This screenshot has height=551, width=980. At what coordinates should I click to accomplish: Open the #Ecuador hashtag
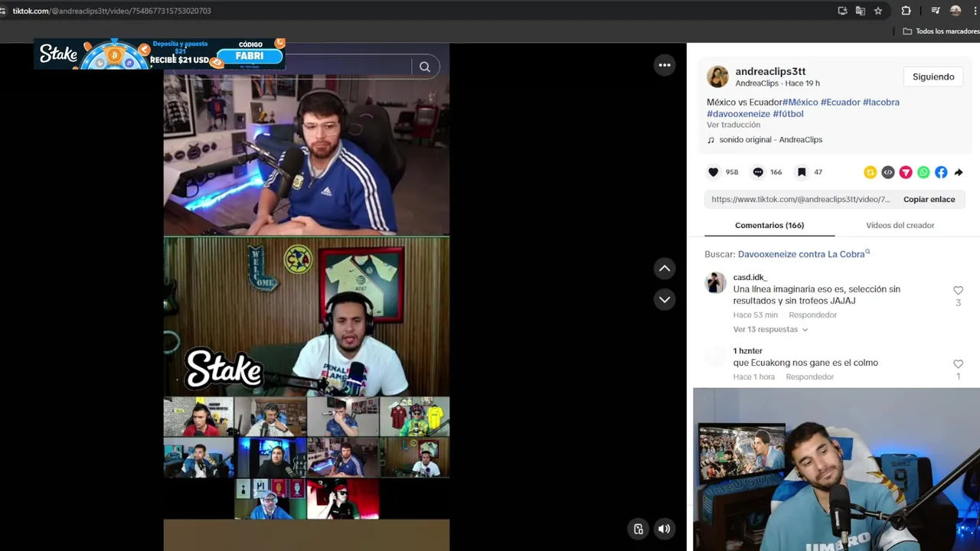[x=840, y=102]
